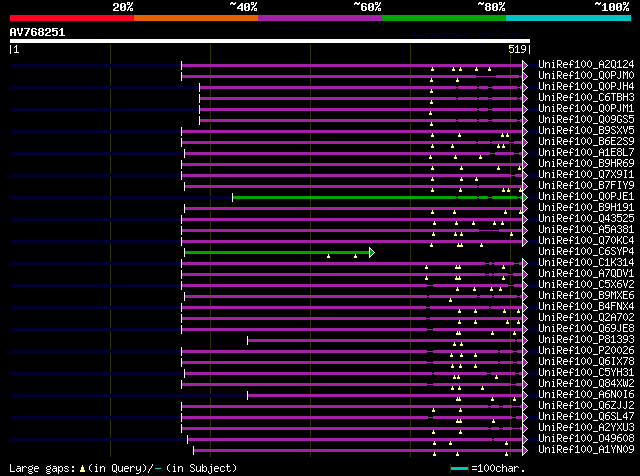This screenshot has height=476, width=640.
Task: Select the text UniRef100_Q7X9I1
Action: 586,175
